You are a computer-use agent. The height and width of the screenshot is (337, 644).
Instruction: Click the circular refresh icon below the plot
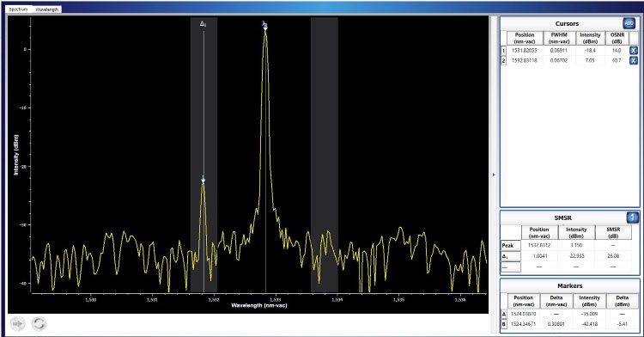click(x=39, y=324)
